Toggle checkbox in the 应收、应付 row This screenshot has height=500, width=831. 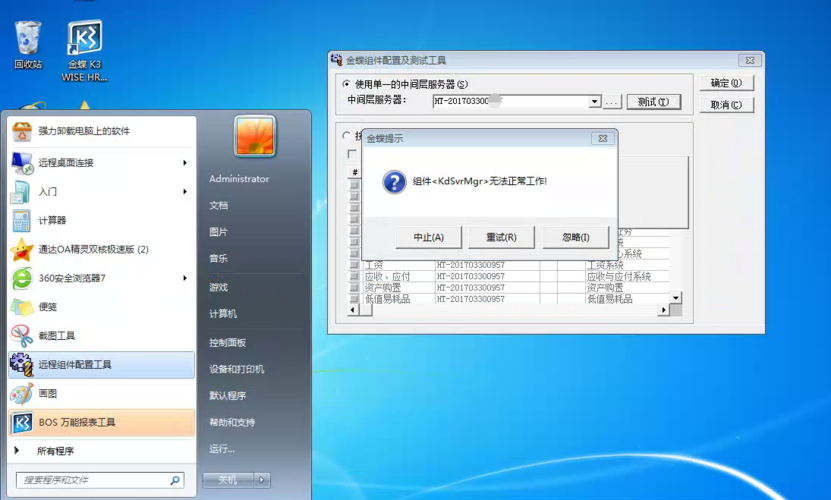coord(354,276)
